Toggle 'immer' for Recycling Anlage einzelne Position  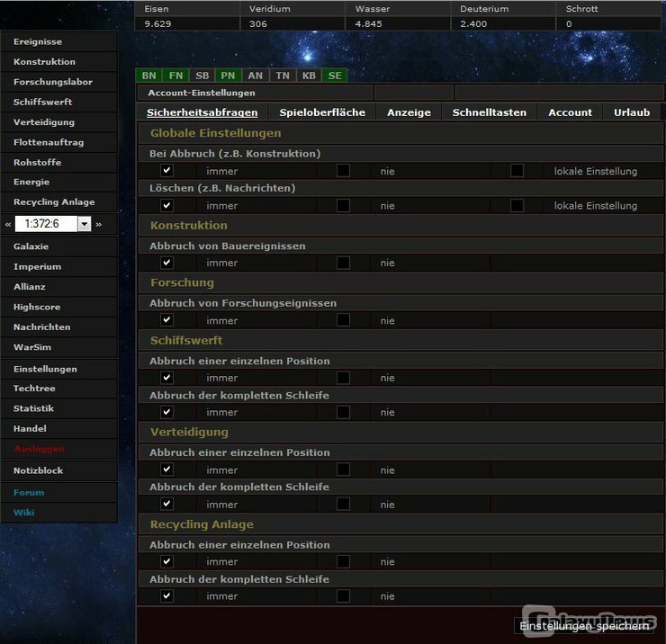166,561
